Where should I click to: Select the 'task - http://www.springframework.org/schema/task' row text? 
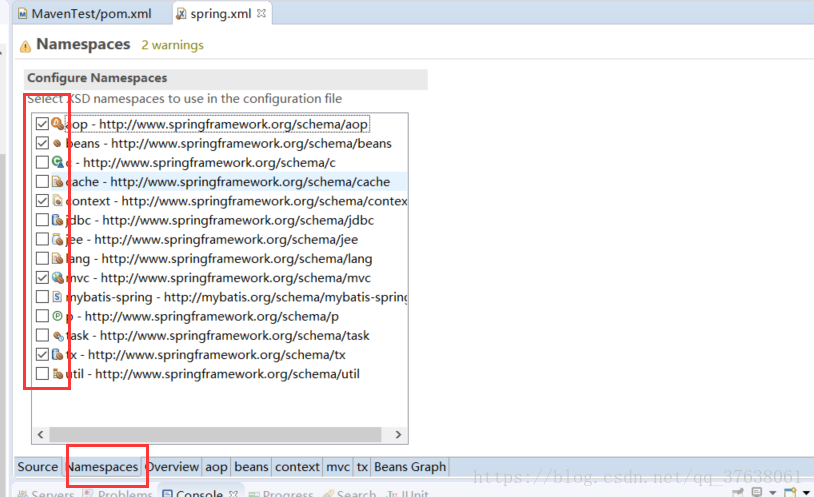pos(218,335)
